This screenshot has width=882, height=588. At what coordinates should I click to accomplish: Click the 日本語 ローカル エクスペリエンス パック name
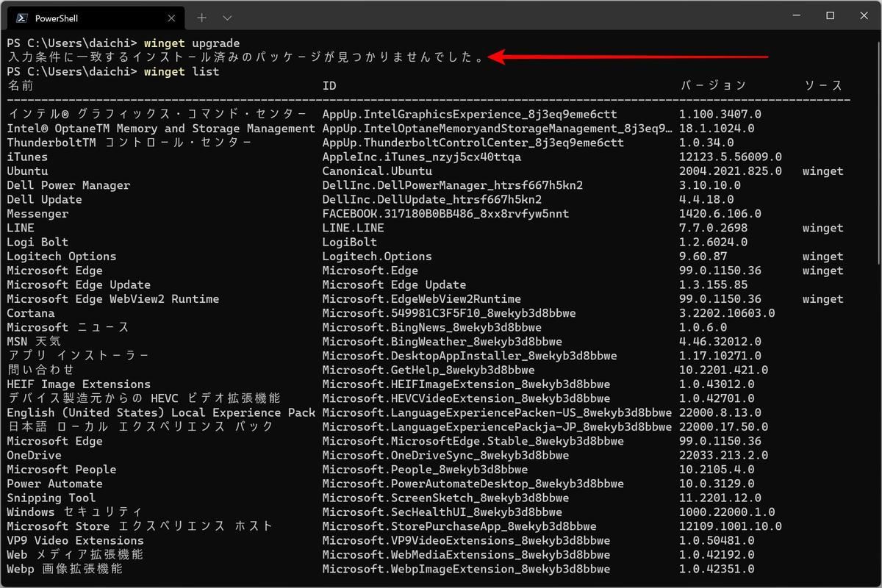[x=140, y=427]
